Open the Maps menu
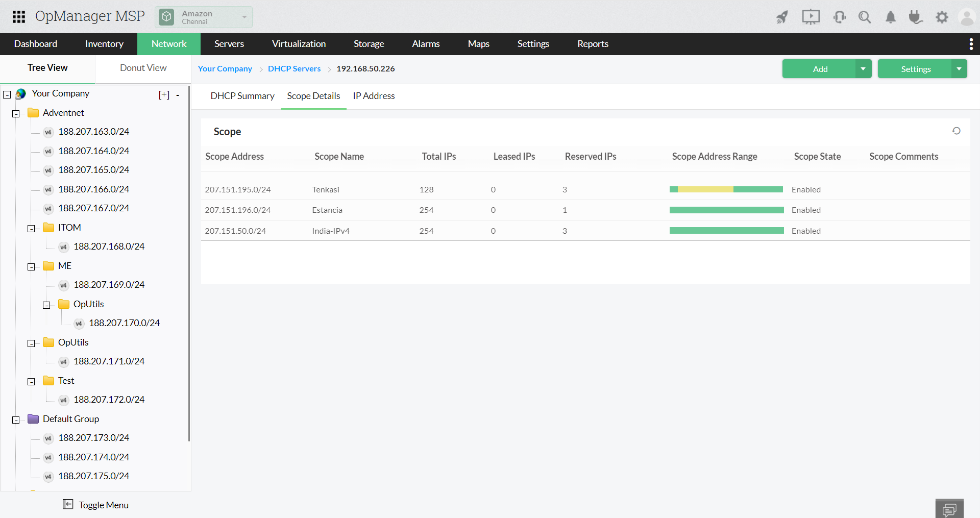Image resolution: width=980 pixels, height=518 pixels. tap(479, 44)
